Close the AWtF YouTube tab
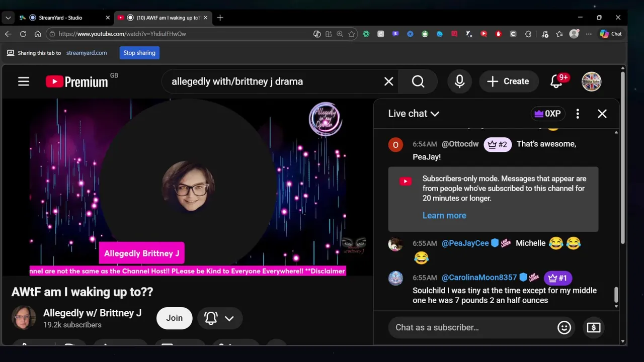The height and width of the screenshot is (362, 644). (205, 18)
